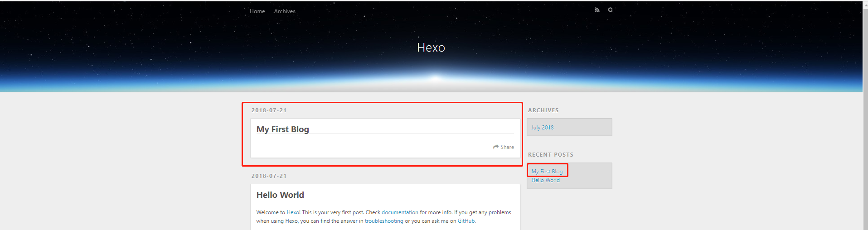Screen dimensions: 868x230
Task: Go to the Home menu item
Action: click(x=257, y=11)
